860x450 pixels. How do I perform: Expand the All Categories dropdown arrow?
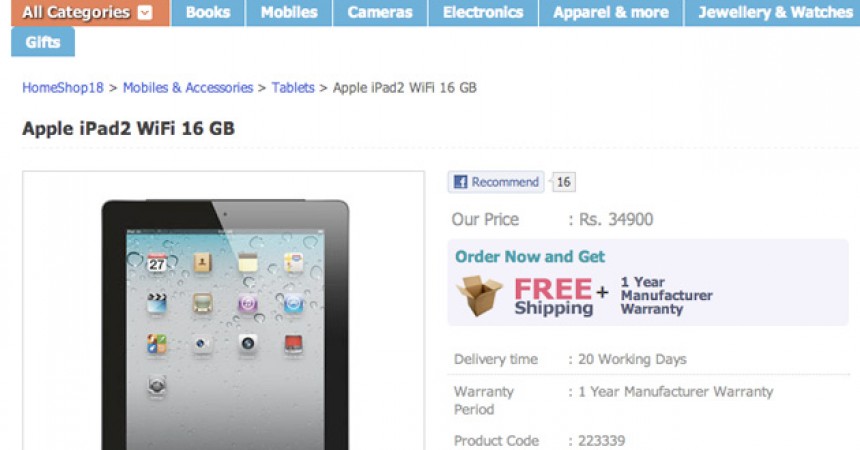(x=145, y=12)
